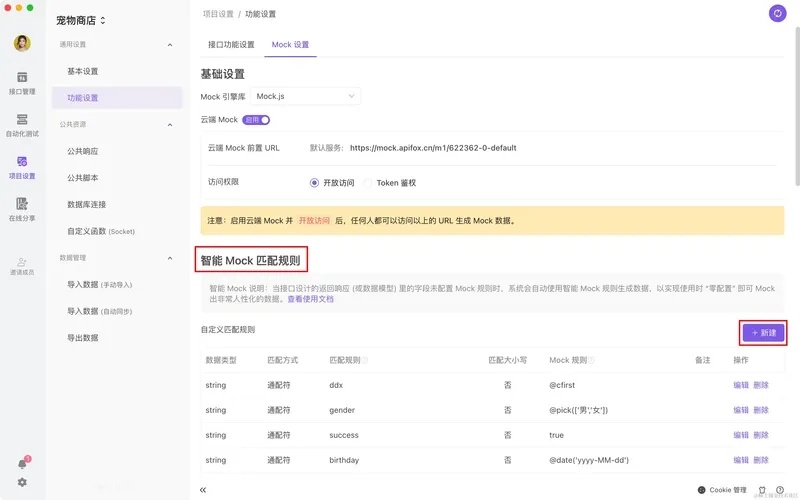Select the Mock 设置 tab
Image resolution: width=800 pixels, height=500 pixels.
click(290, 44)
